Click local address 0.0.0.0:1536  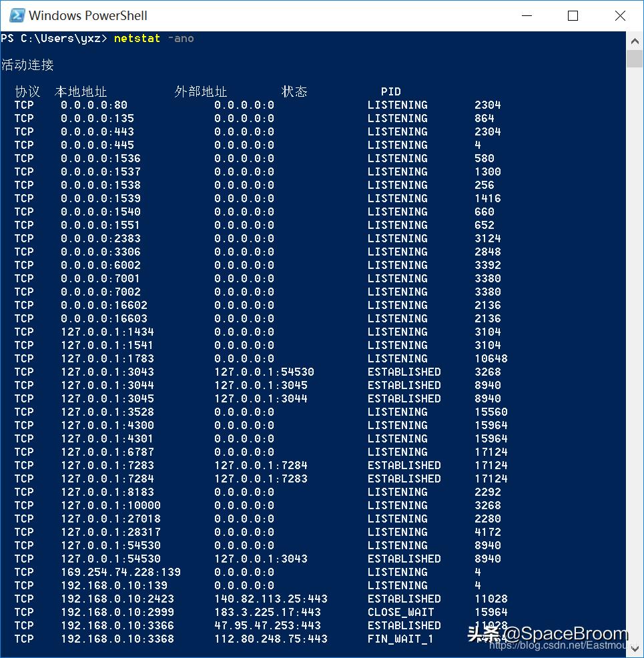[x=101, y=159]
